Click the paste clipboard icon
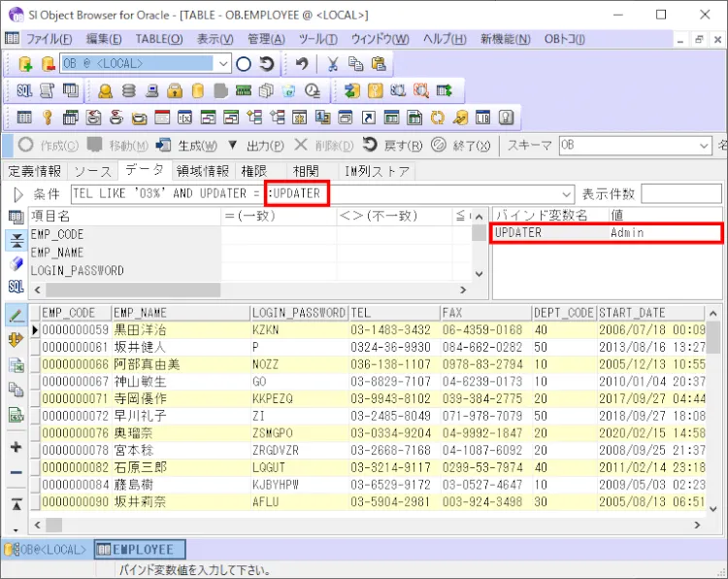This screenshot has height=579, width=728. pos(379,64)
